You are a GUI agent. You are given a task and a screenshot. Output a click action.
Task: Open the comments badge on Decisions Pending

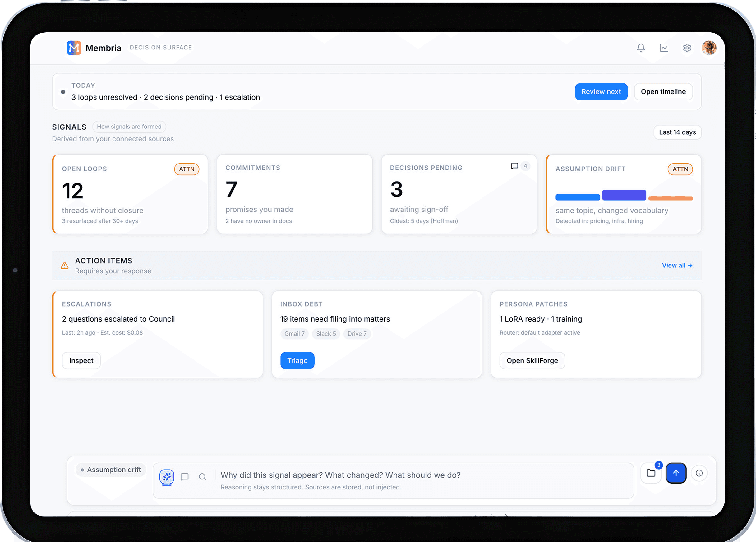coord(519,166)
